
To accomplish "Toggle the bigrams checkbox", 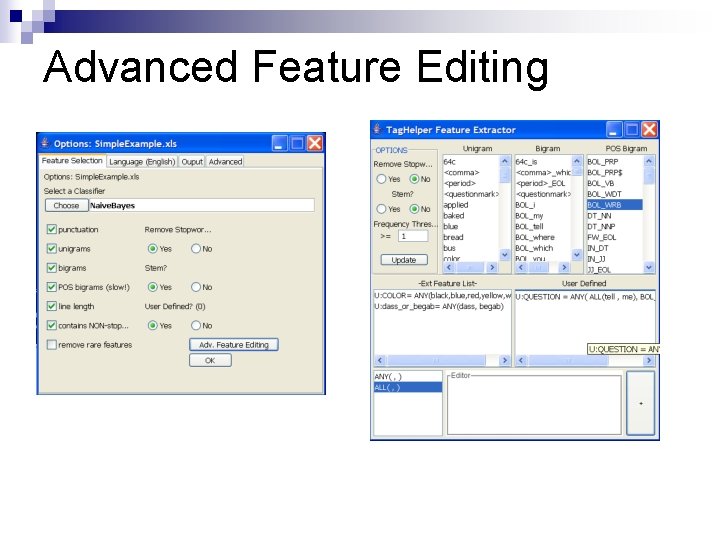I will 51,268.
